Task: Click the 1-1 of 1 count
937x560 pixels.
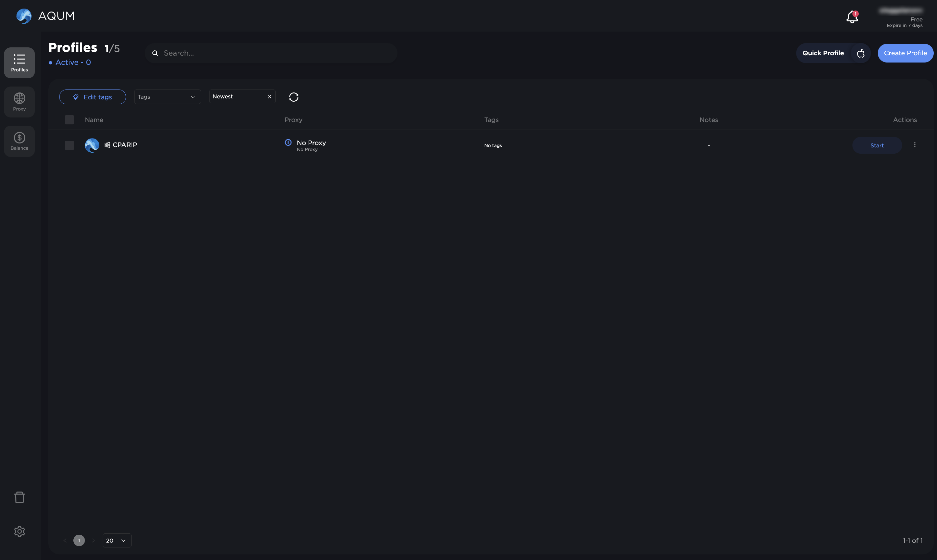Action: [913, 541]
